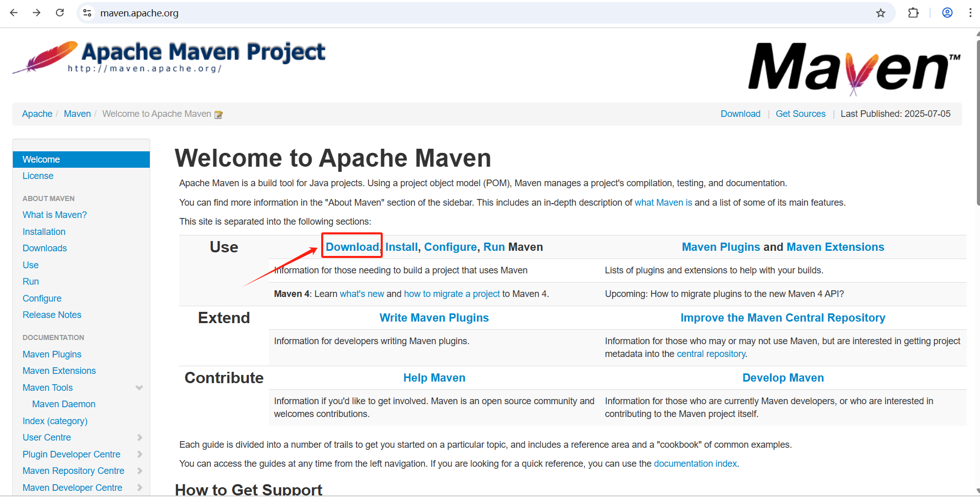Expand the Maven Repository Centre section

pyautogui.click(x=139, y=471)
